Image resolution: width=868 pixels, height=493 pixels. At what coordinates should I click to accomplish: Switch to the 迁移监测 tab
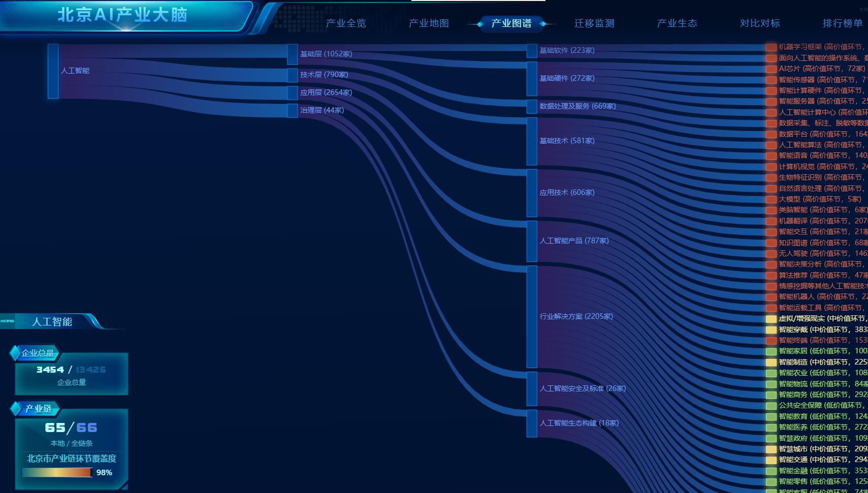(594, 23)
